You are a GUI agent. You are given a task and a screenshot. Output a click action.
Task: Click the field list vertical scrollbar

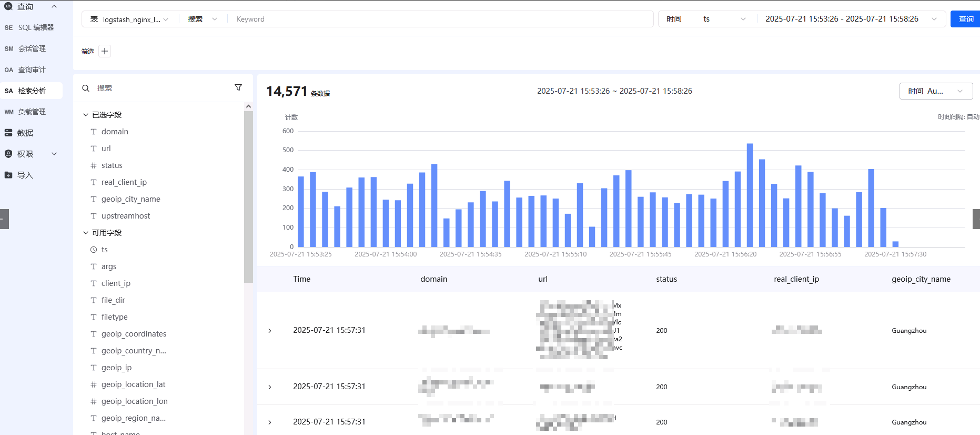pyautogui.click(x=248, y=195)
